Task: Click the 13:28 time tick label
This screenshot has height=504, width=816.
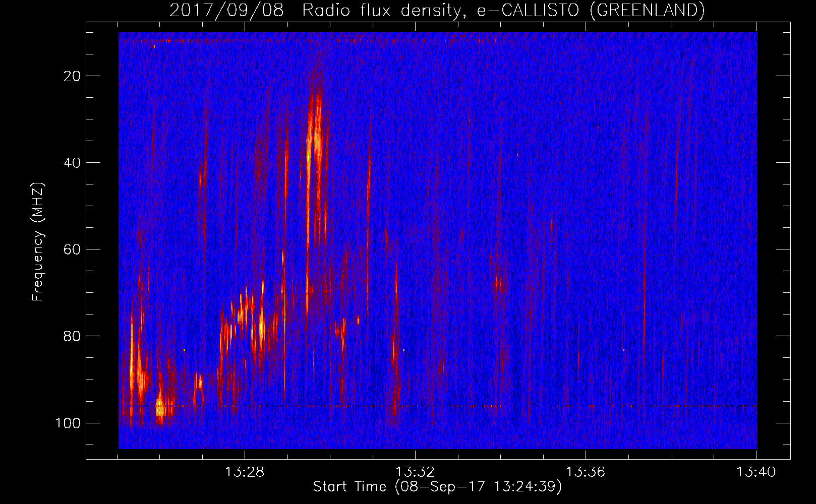Action: [x=245, y=472]
